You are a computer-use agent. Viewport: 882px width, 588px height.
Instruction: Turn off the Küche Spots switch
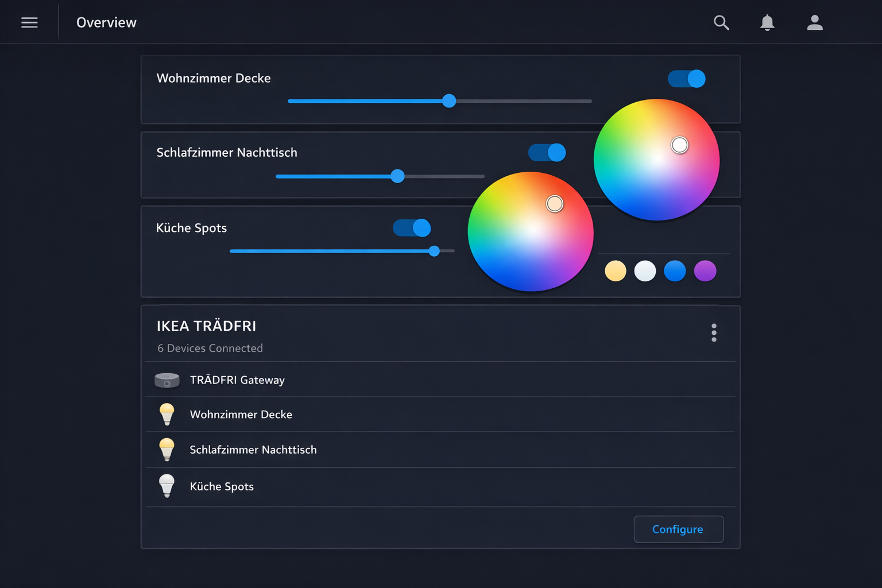coord(411,228)
